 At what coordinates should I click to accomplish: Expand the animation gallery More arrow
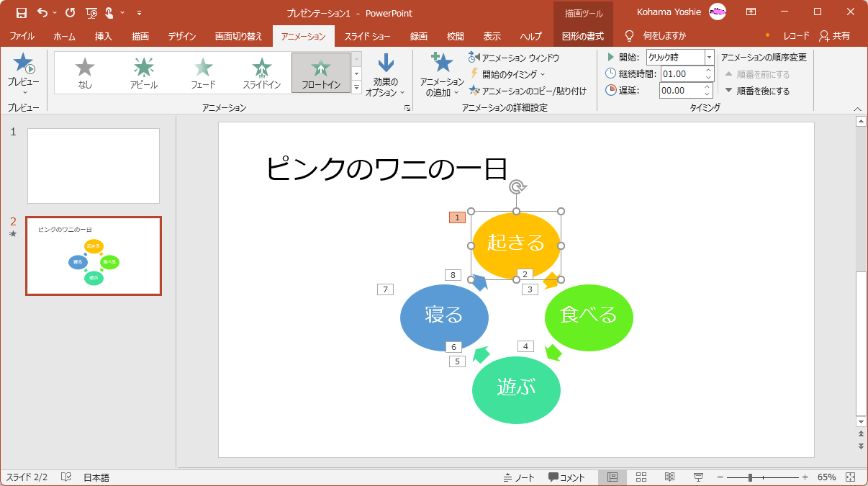click(356, 88)
